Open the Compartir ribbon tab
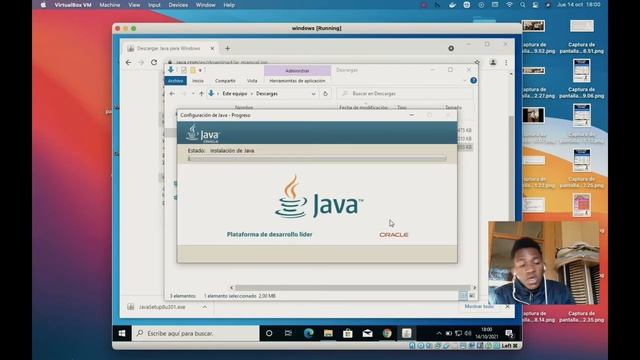 pyautogui.click(x=225, y=81)
